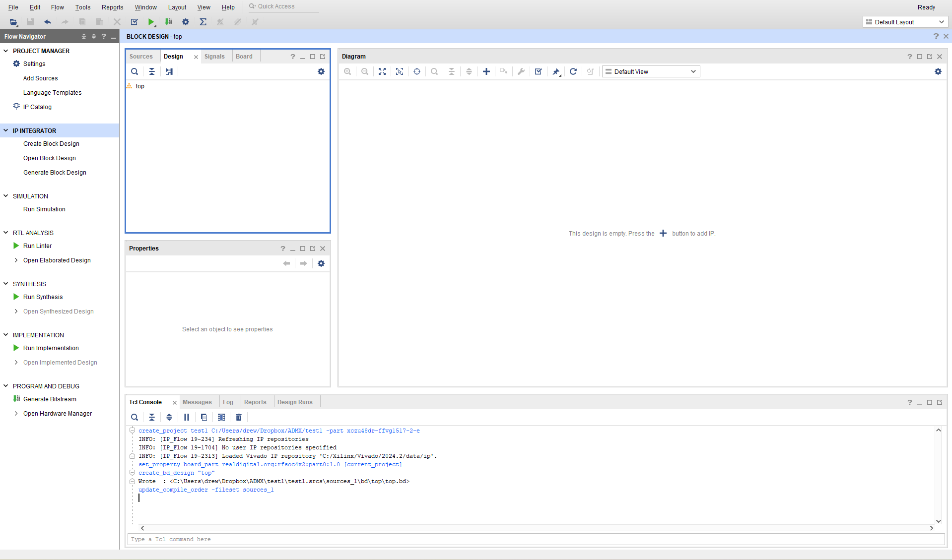Click Validate Design icon in Diagram toolbar
The image size is (952, 560).
[x=538, y=71]
